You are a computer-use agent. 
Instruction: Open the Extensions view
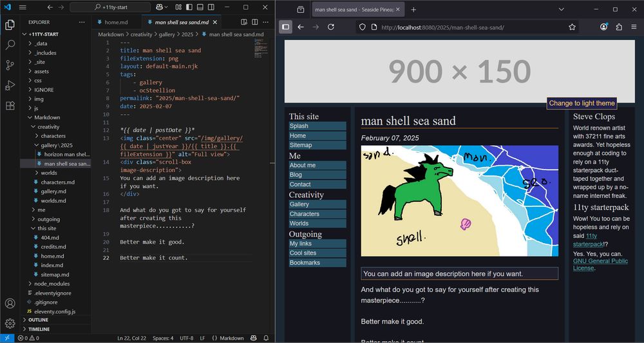pyautogui.click(x=10, y=105)
